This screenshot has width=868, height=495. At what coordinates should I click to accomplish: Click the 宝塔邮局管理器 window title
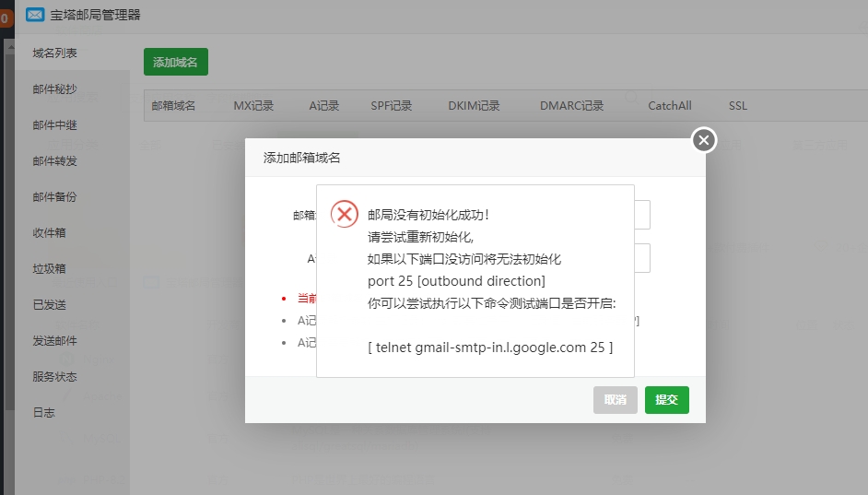coord(95,15)
